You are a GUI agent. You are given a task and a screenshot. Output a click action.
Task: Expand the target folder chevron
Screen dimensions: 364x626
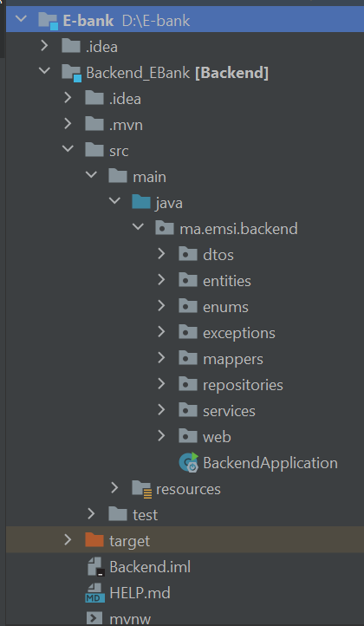tap(68, 540)
